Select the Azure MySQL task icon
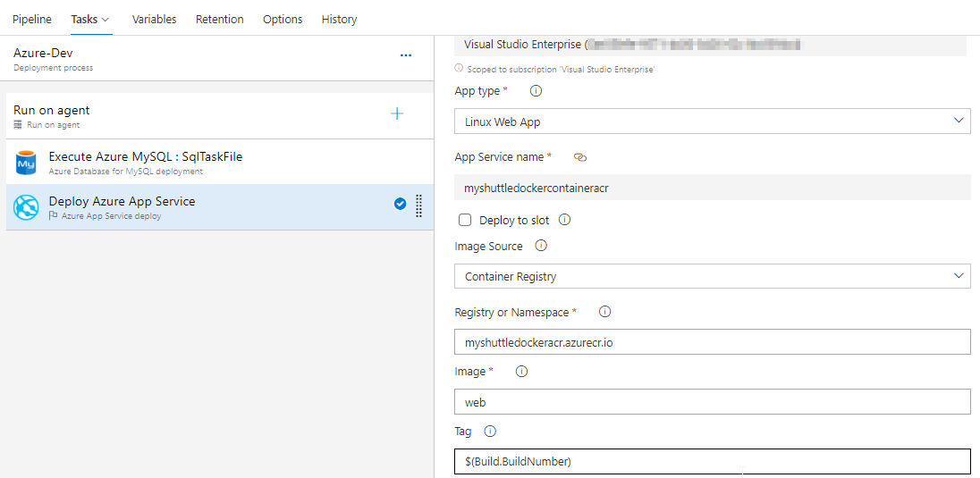The image size is (980, 478). pyautogui.click(x=26, y=163)
